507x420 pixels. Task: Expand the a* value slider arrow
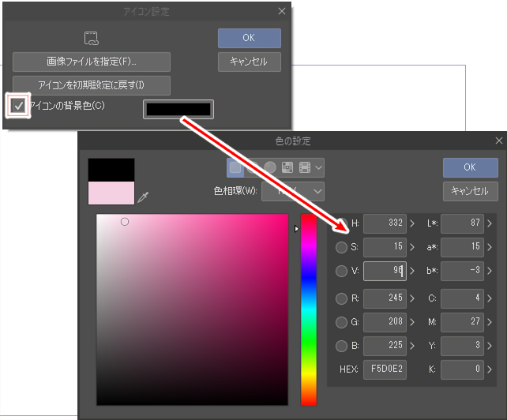coord(490,247)
